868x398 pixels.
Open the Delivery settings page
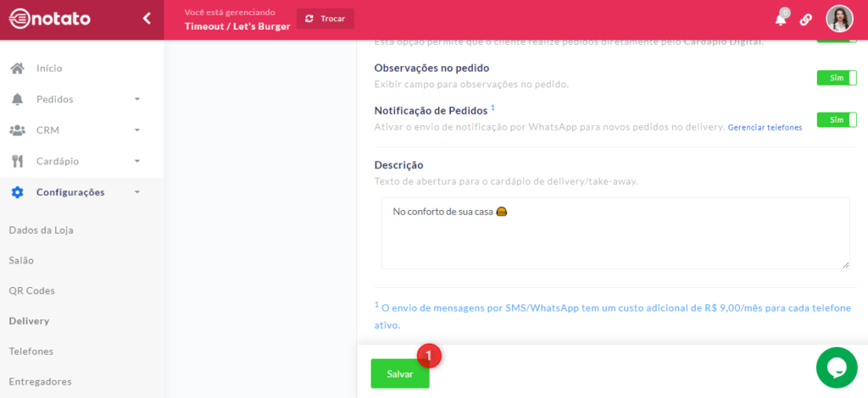[x=29, y=321]
